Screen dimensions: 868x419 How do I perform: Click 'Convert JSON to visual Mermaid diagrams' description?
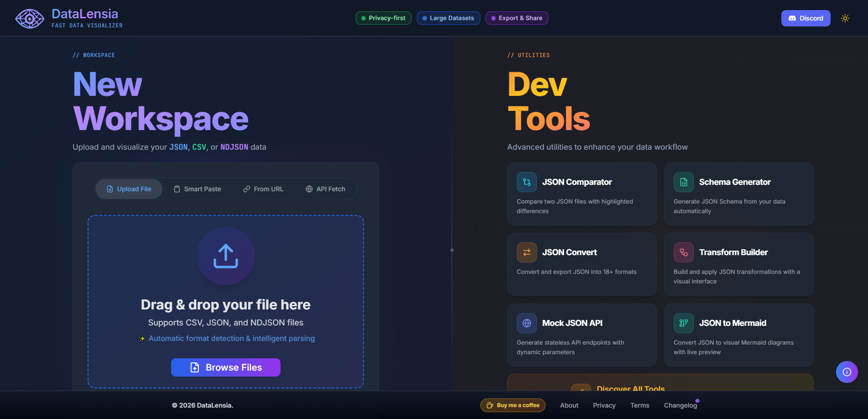click(733, 347)
